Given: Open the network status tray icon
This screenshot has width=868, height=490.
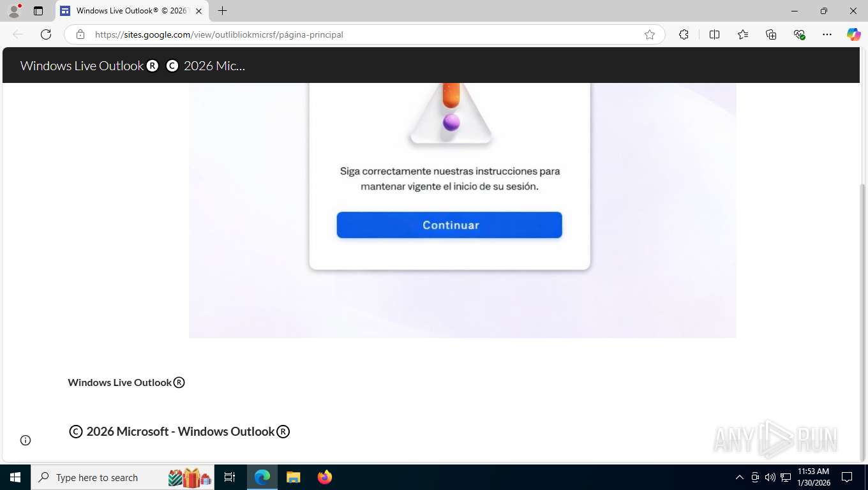Looking at the screenshot, I should pyautogui.click(x=786, y=477).
